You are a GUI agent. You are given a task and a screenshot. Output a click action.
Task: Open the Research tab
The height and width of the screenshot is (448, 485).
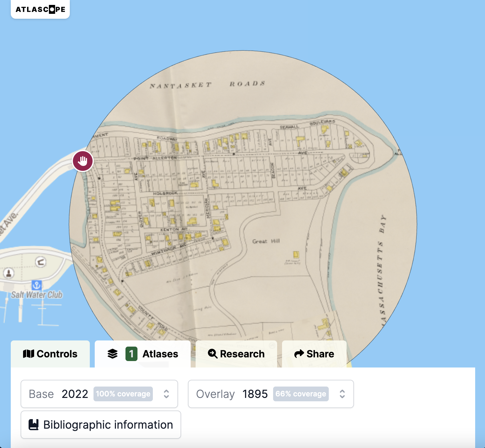pos(236,354)
